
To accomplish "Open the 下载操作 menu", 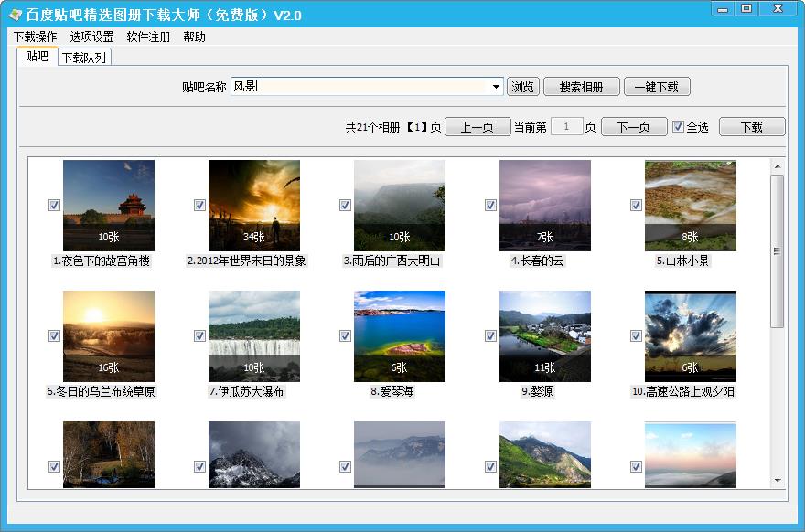I will point(35,37).
